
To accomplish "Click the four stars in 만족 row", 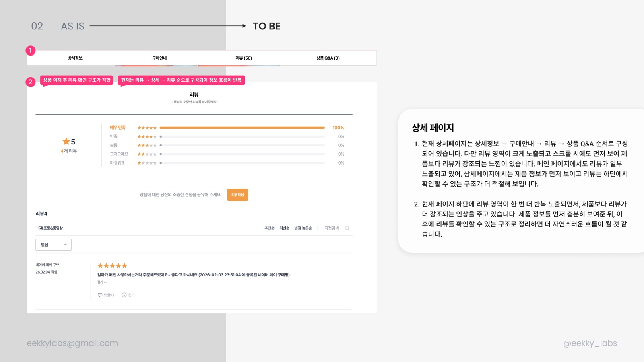I will 147,136.
